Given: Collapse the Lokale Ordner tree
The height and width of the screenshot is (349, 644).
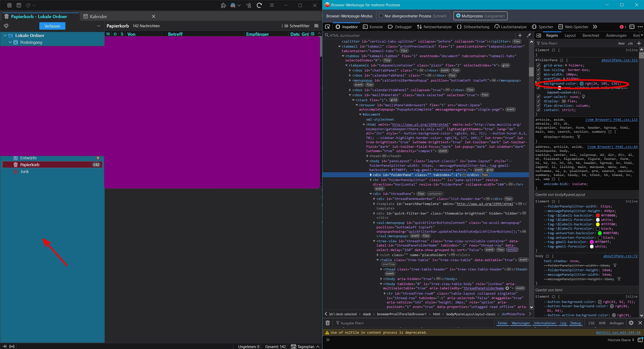Looking at the screenshot, I should pos(5,35).
